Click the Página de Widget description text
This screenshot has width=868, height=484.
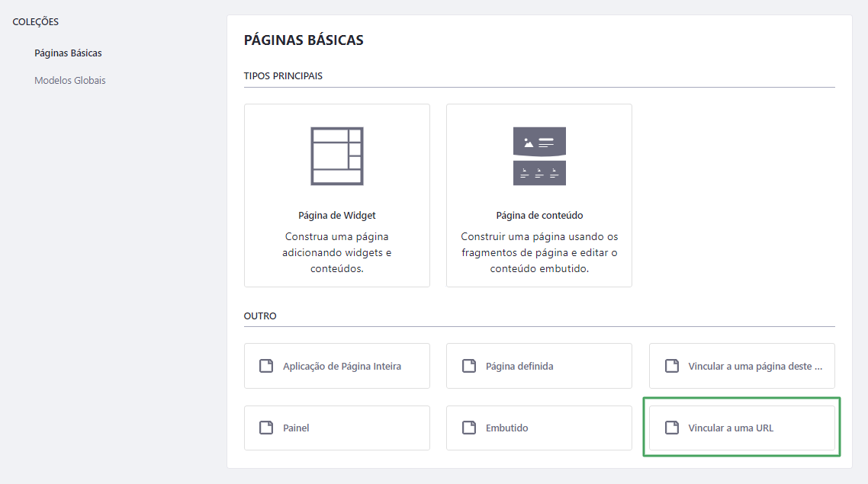(x=336, y=252)
